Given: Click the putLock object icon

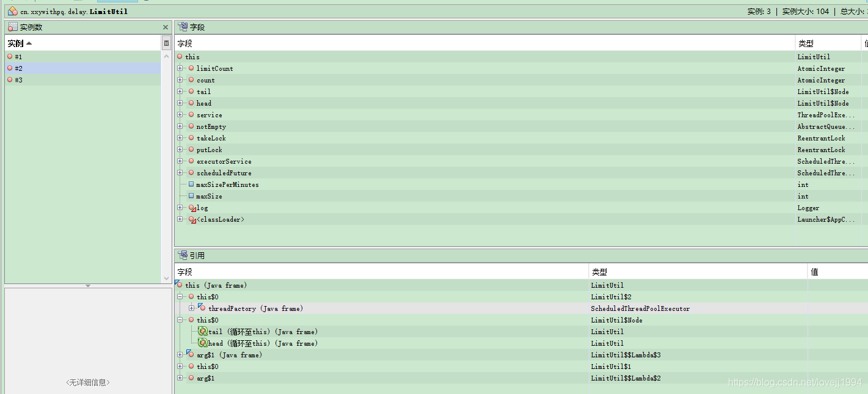Looking at the screenshot, I should pos(191,150).
